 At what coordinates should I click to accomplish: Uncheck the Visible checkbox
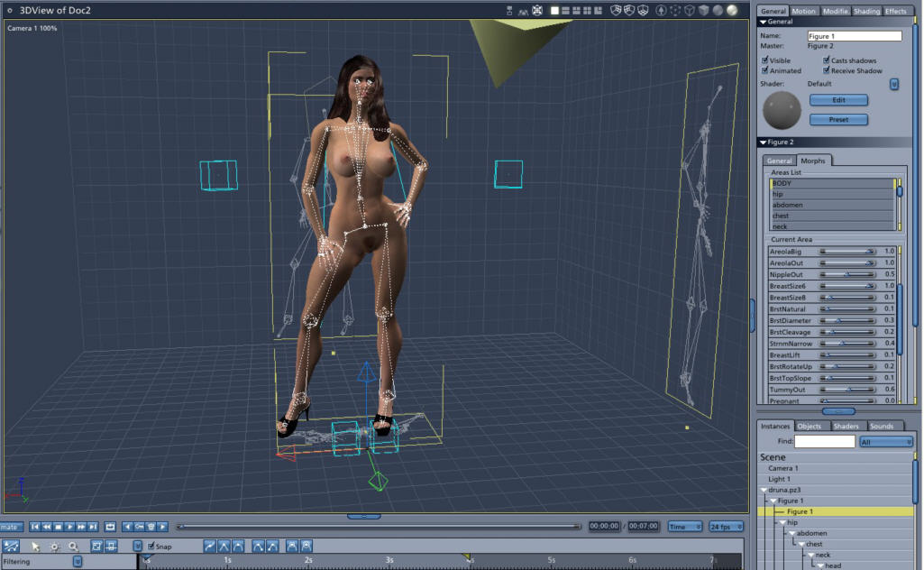765,60
